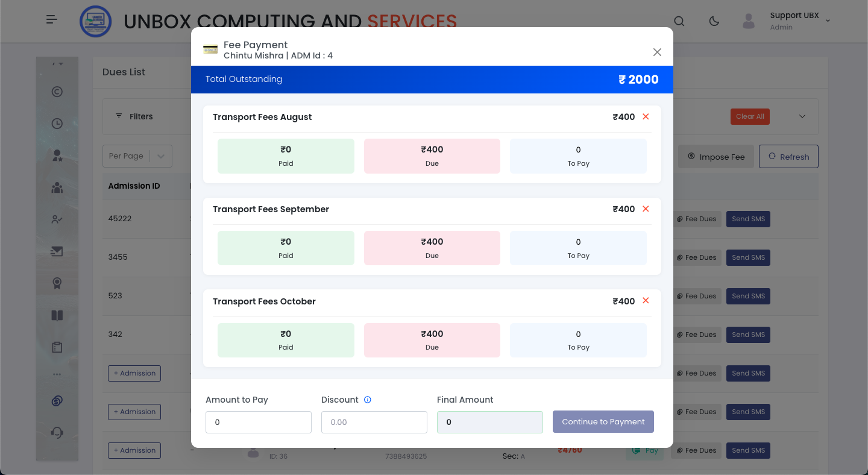868x475 pixels.
Task: Open headset support icon in sidebar
Action: [57, 432]
